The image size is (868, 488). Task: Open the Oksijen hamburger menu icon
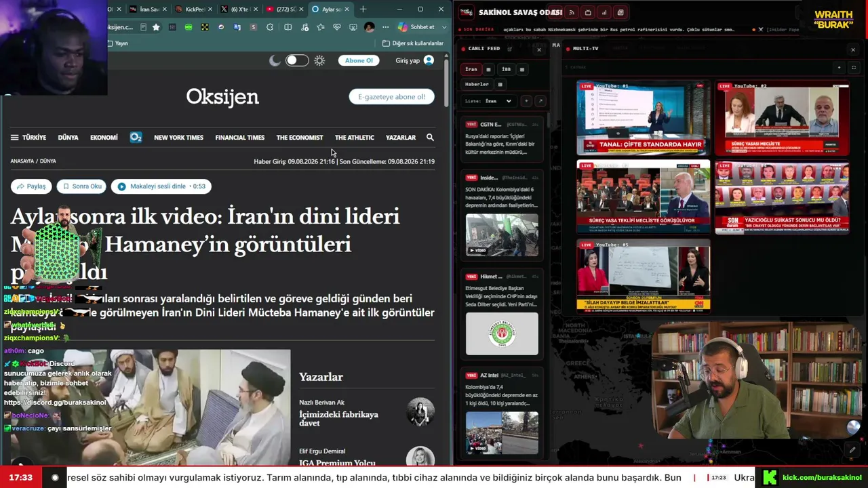pos(14,138)
